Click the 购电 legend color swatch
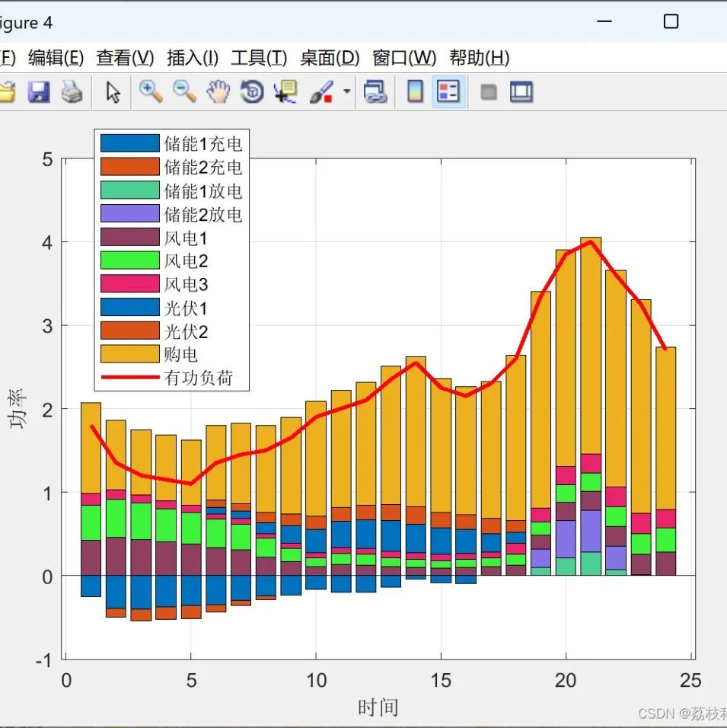Screen dimensions: 727x728 (130, 354)
